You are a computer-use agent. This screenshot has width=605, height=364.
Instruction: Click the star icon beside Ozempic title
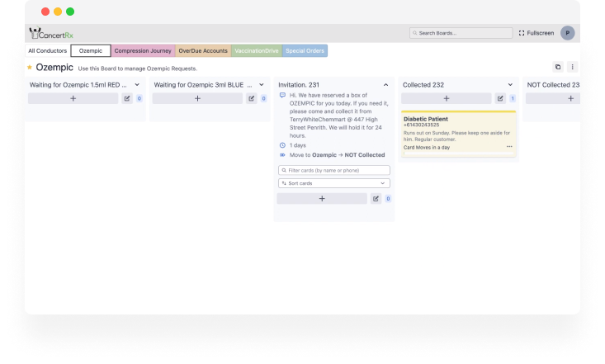[31, 68]
